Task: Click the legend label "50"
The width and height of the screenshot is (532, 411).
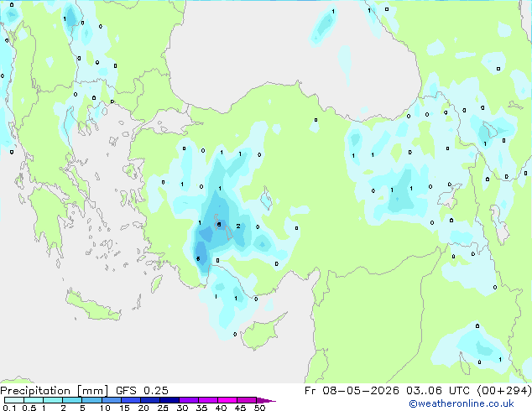Action: (x=259, y=408)
